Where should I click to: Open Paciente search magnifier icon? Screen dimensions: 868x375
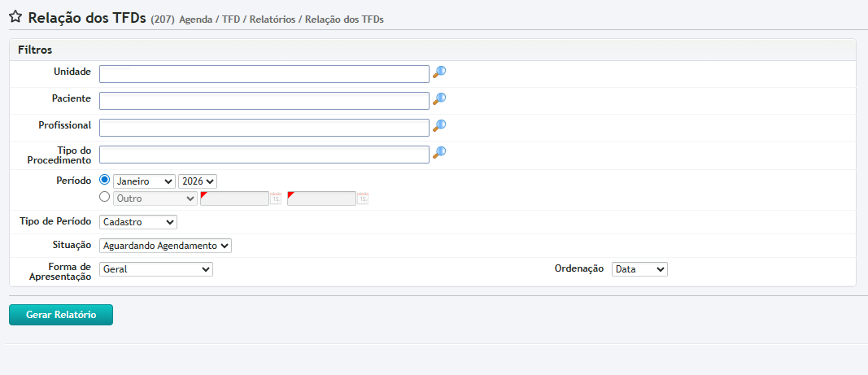[439, 99]
